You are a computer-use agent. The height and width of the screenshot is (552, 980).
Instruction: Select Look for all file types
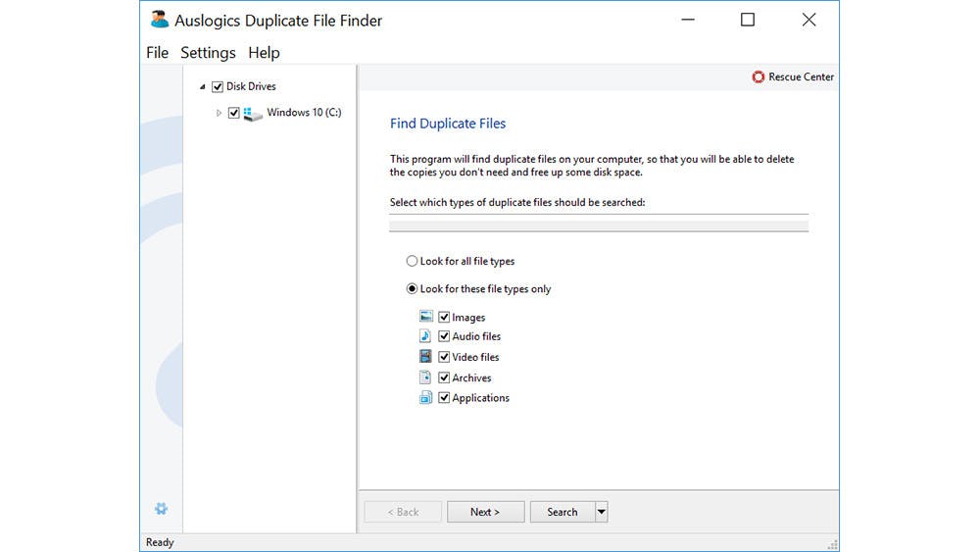click(412, 261)
